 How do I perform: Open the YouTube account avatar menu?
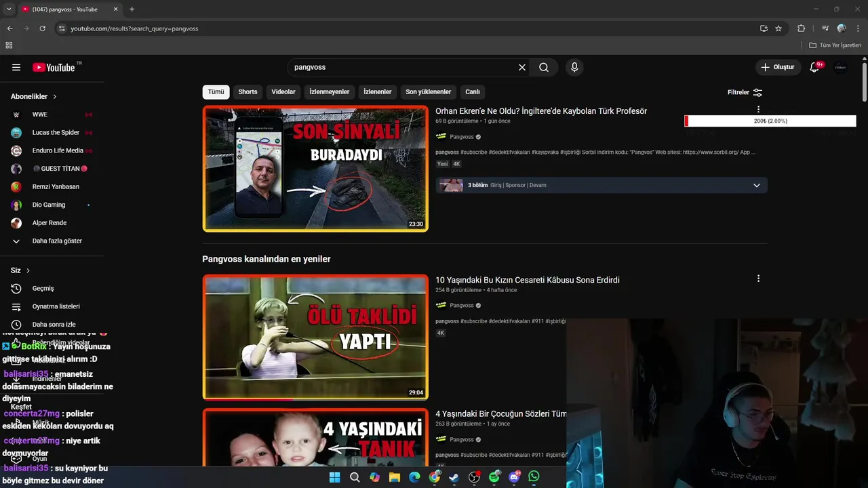[841, 67]
